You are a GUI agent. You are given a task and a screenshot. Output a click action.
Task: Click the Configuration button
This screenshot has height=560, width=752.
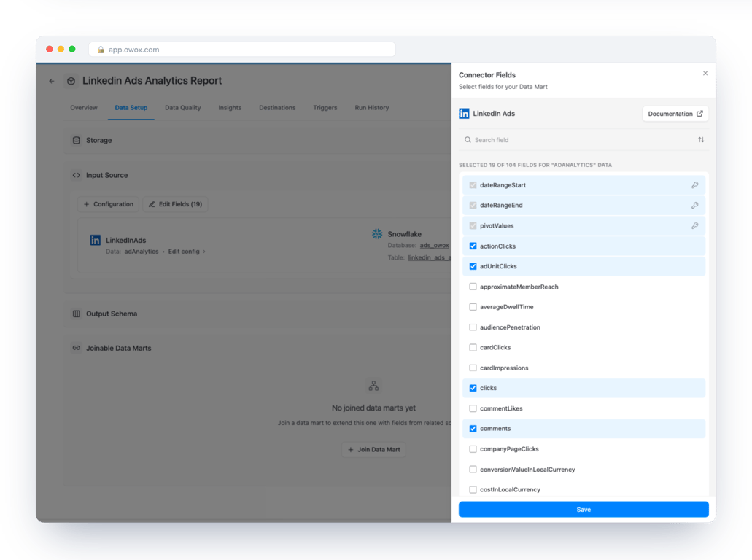coord(109,204)
